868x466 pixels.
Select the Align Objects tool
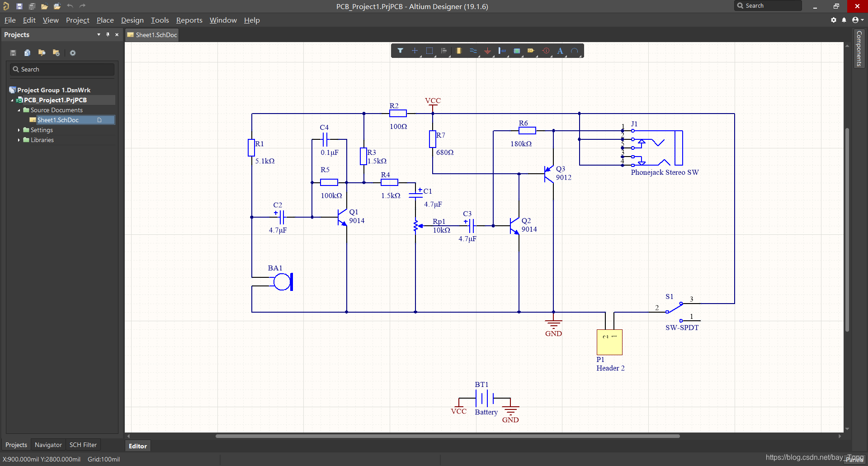(444, 51)
